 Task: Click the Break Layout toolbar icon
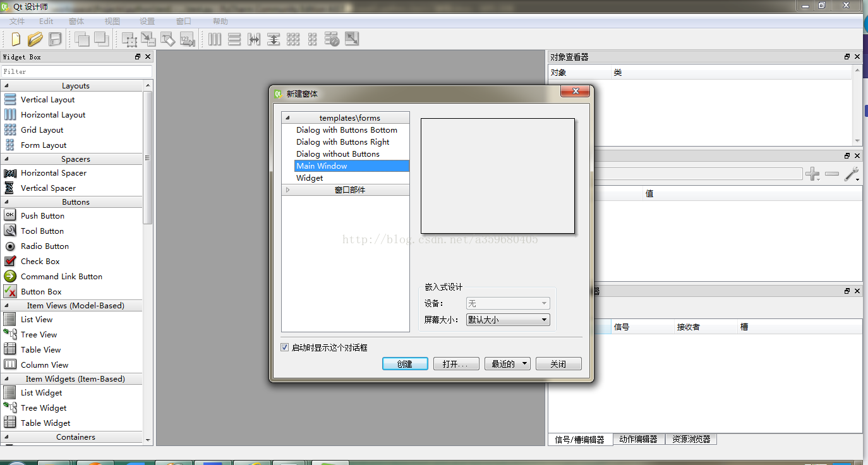(332, 39)
